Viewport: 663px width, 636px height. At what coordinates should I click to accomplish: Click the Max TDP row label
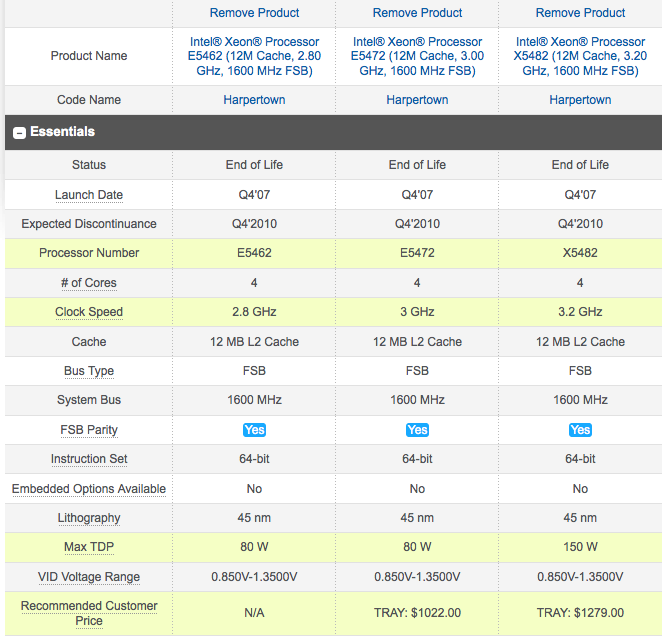click(89, 547)
